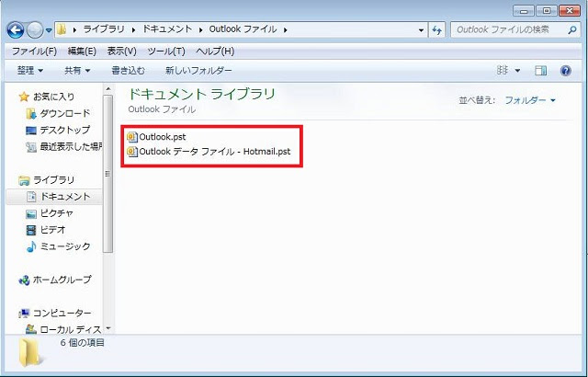The image size is (588, 377).
Task: Select Outlook データ ファイル - Hotmail.pst
Action: coord(214,152)
